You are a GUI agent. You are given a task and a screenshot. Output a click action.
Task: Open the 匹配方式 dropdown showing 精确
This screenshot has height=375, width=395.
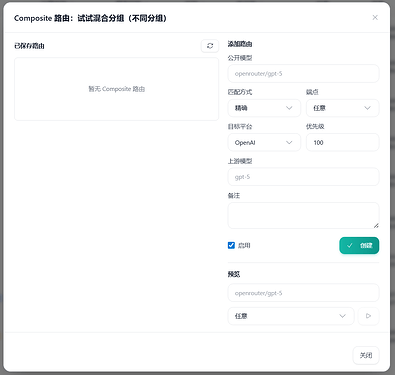coord(264,108)
